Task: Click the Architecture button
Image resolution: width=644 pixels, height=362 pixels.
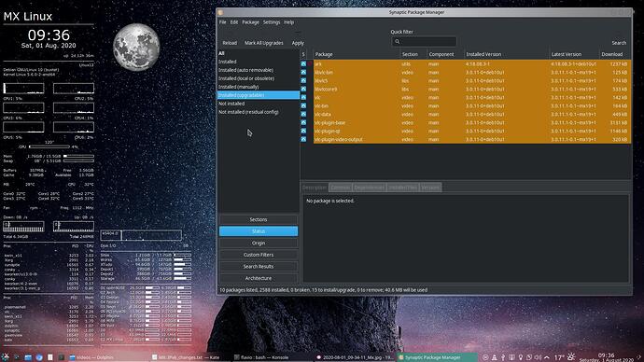Action: click(x=259, y=278)
